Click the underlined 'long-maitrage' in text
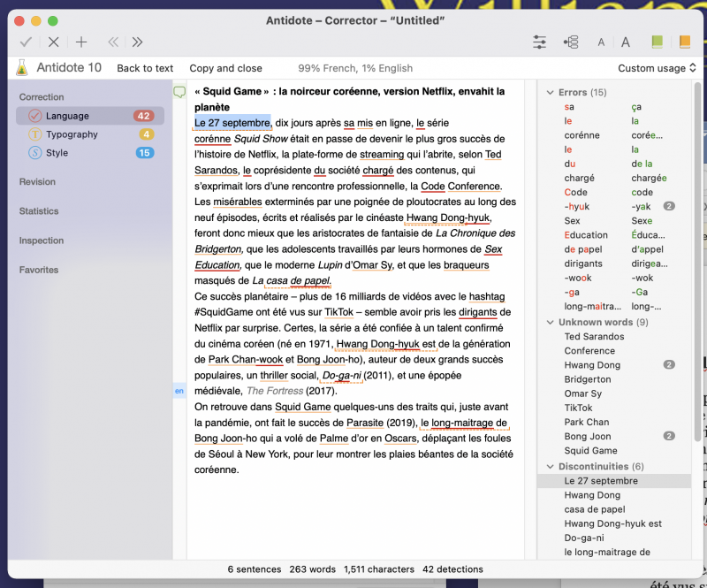Viewport: 707px width, 588px height. point(462,423)
